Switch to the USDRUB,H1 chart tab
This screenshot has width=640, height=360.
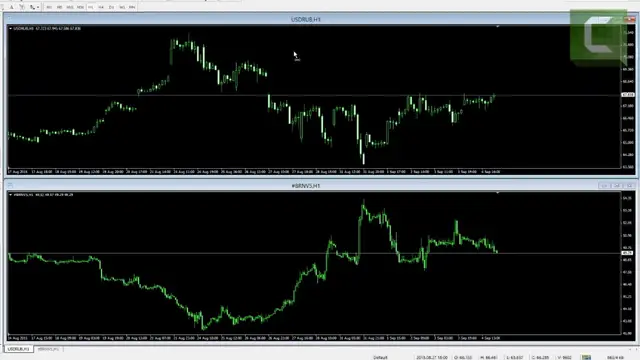coord(19,349)
